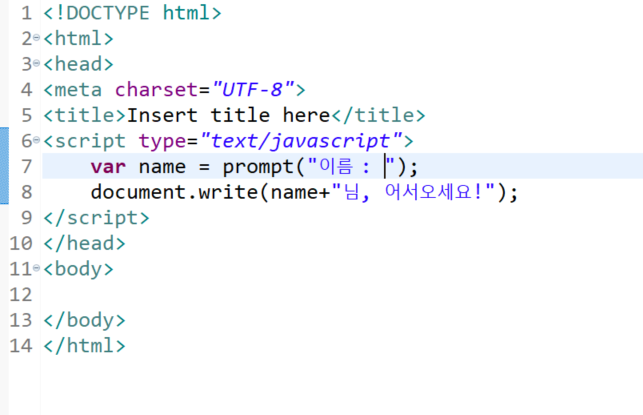Click the closing </script> tag

pyautogui.click(x=96, y=218)
